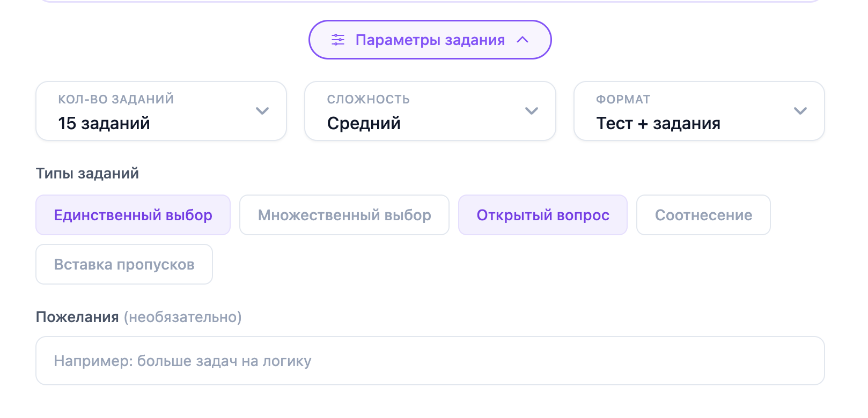
Task: Click the Типы заданий section heading
Action: 87,173
